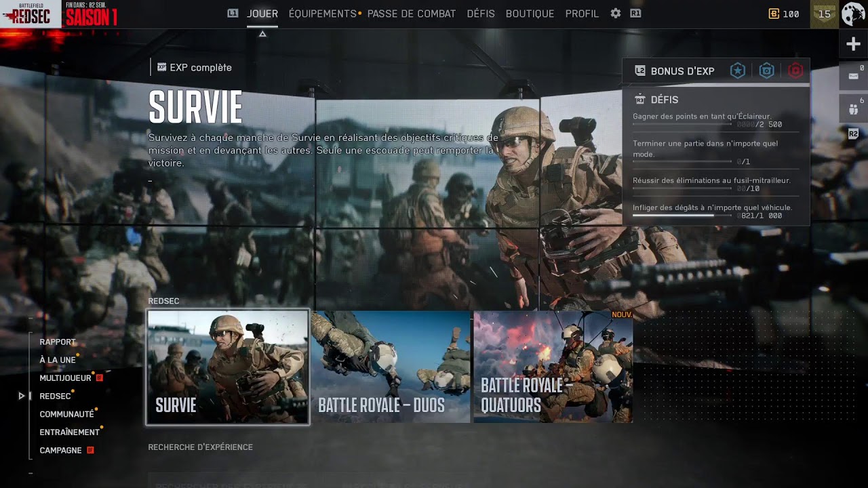Open the Boutique tab

[x=530, y=14]
